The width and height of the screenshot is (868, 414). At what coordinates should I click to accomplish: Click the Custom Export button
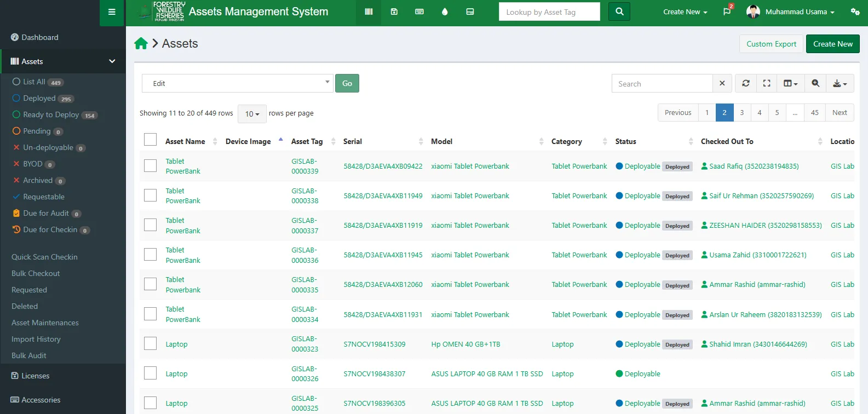771,44
